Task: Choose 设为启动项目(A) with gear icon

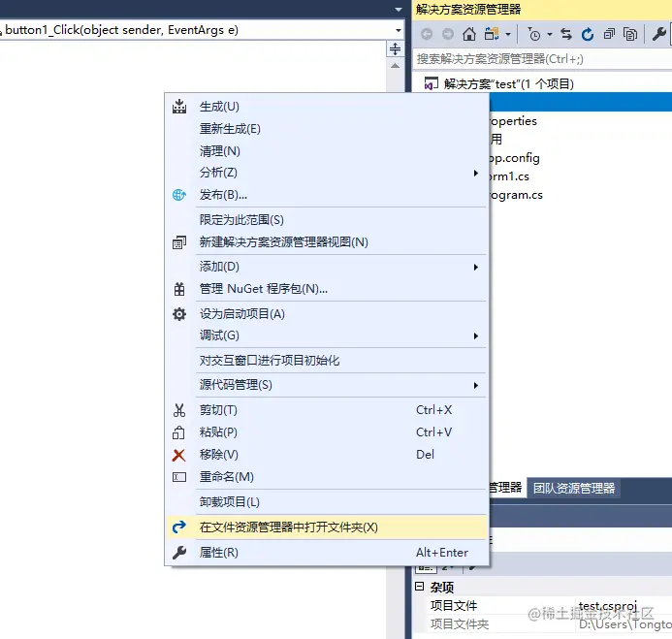Action: click(x=327, y=314)
